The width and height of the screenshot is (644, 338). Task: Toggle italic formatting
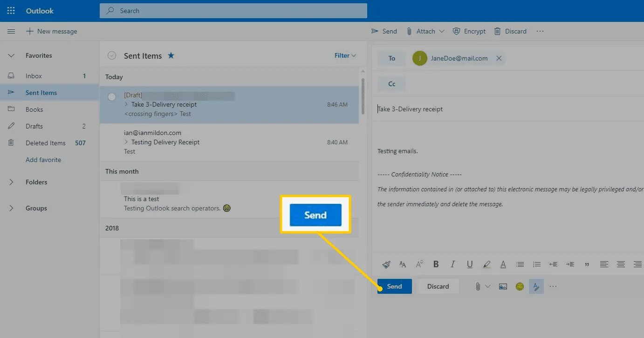click(x=452, y=264)
